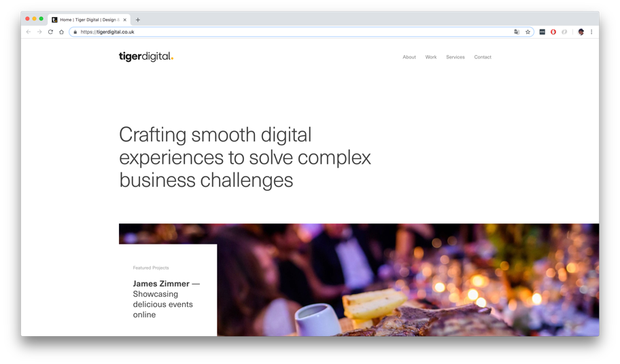Bookmark this page with the star

(528, 32)
